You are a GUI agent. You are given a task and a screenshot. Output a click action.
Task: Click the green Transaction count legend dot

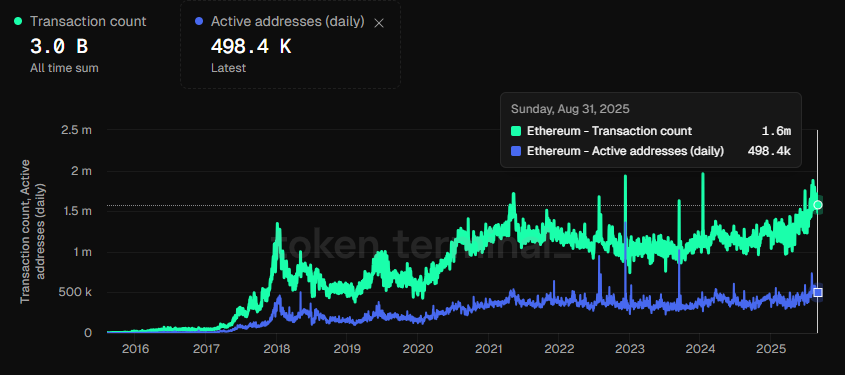(x=19, y=22)
